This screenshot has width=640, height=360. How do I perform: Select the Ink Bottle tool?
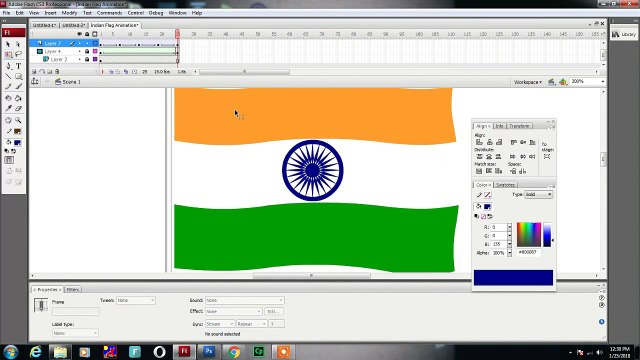8,98
